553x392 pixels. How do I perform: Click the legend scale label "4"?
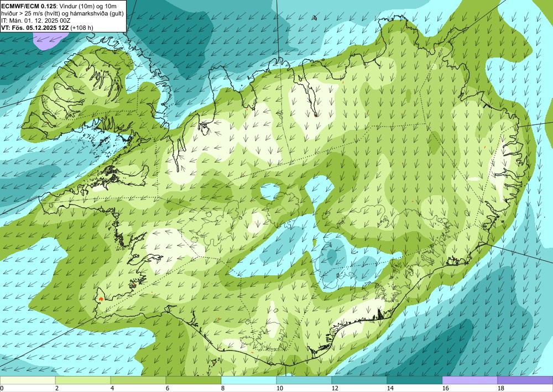pos(112,388)
